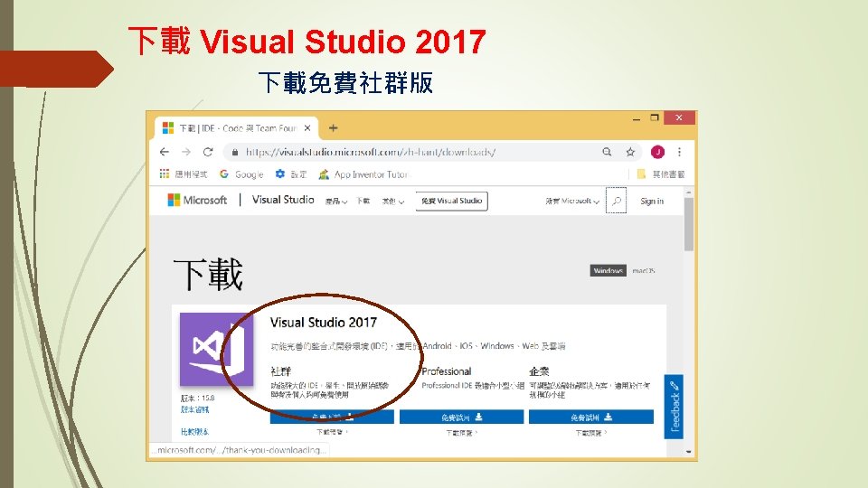Open the 比較版本 compare editions link
868x488 pixels.
pyautogui.click(x=195, y=432)
